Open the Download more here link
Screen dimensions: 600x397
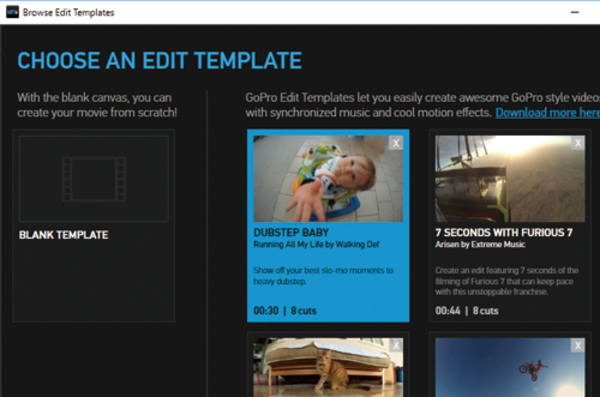[x=548, y=113]
